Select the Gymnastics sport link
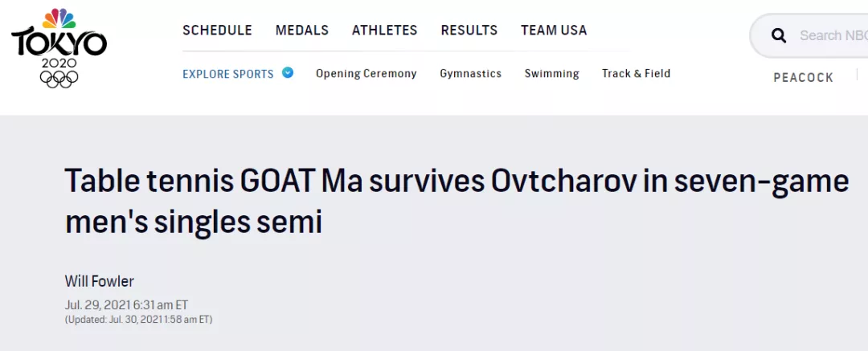The height and width of the screenshot is (351, 868). (x=471, y=74)
